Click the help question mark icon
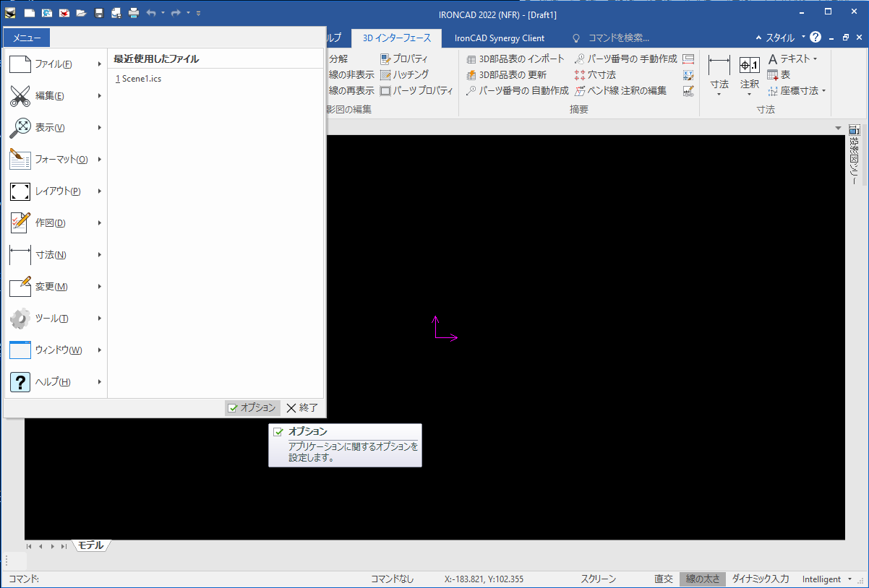Viewport: 869px width, 588px height. [x=816, y=37]
